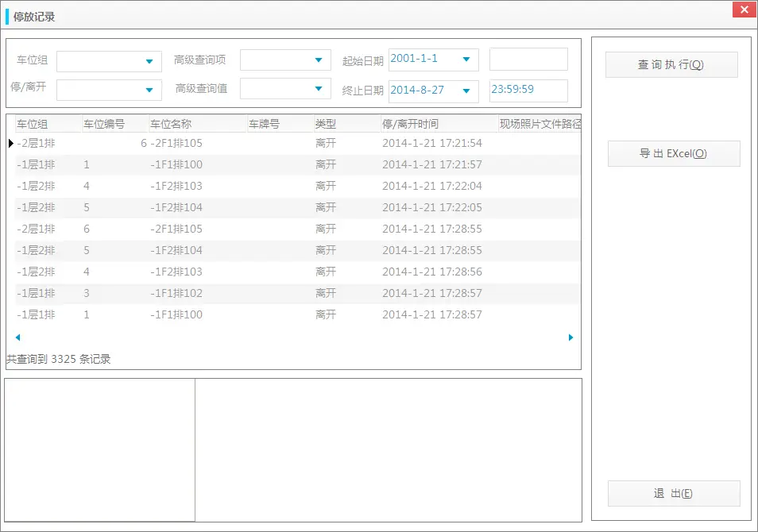The image size is (758, 532).
Task: Open the 停/离开 dropdown
Action: coord(148,89)
